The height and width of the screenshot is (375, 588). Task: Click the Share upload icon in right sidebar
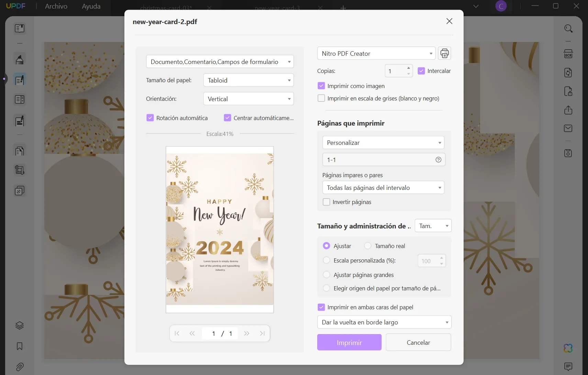click(568, 110)
